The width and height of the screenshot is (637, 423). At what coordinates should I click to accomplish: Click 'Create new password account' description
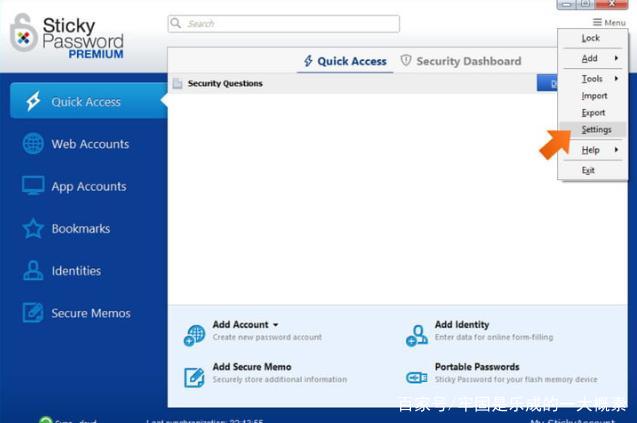[x=267, y=337]
